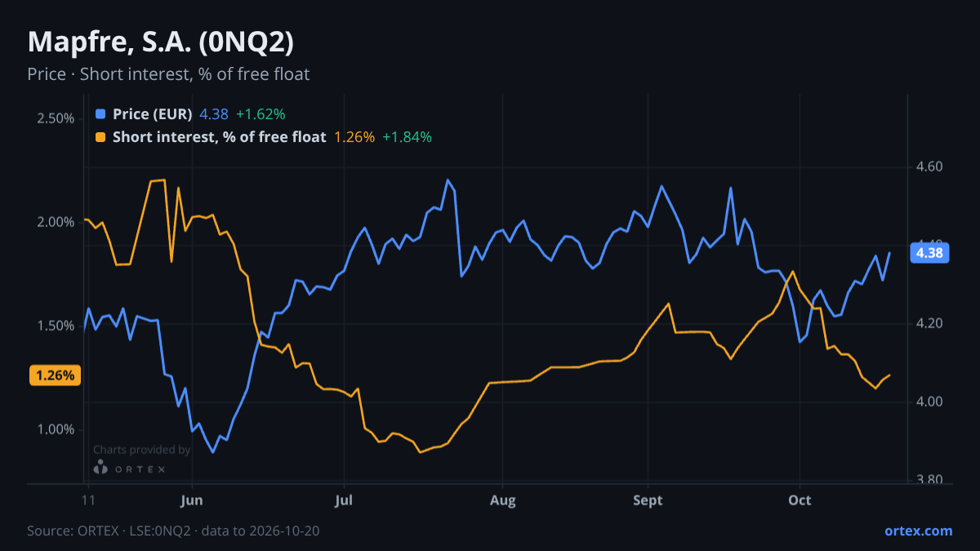This screenshot has height=551, width=980.
Task: Select the Short interest, % of free float legend label
Action: [x=220, y=137]
